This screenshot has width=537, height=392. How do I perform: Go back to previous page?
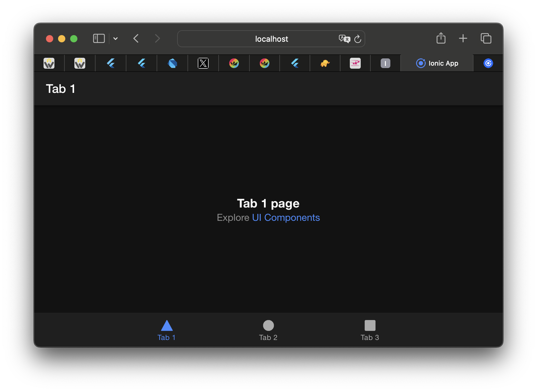tap(136, 39)
